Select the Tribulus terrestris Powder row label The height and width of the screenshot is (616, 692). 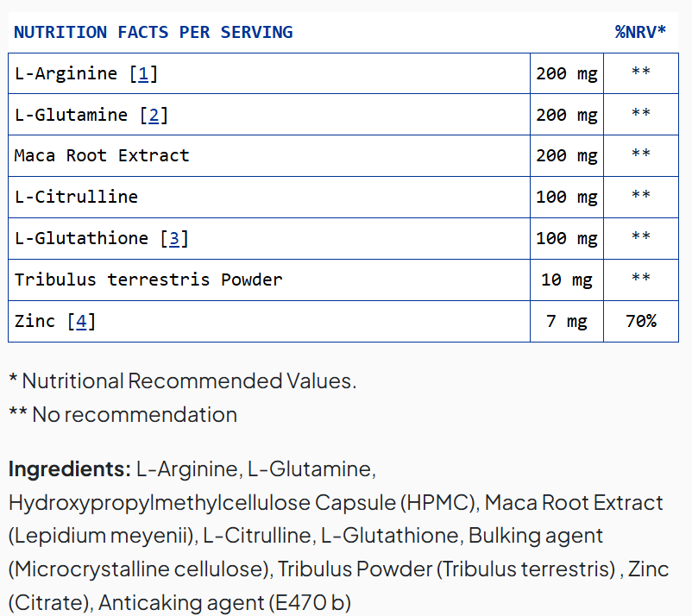(148, 280)
